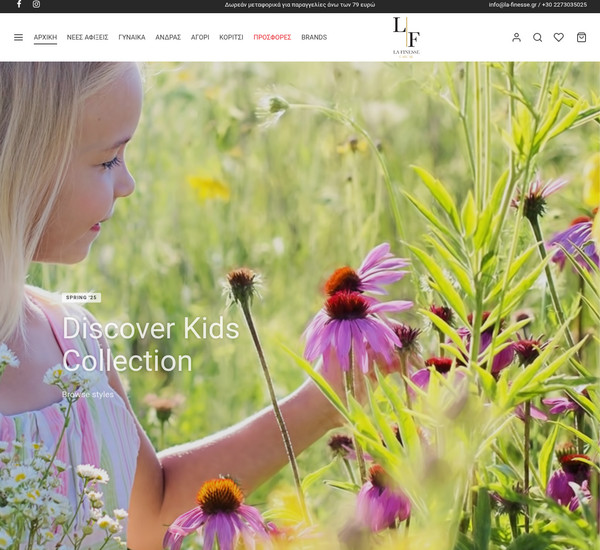View the wishlist heart icon
The height and width of the screenshot is (550, 600).
point(559,37)
